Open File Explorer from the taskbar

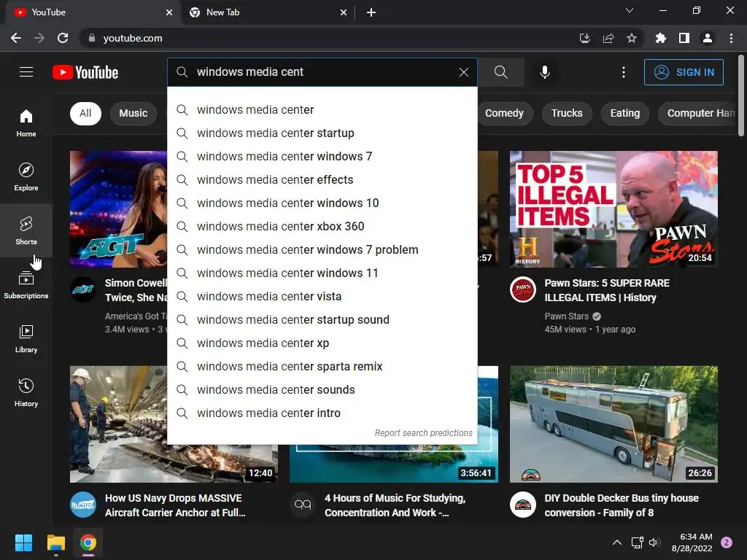click(x=55, y=542)
